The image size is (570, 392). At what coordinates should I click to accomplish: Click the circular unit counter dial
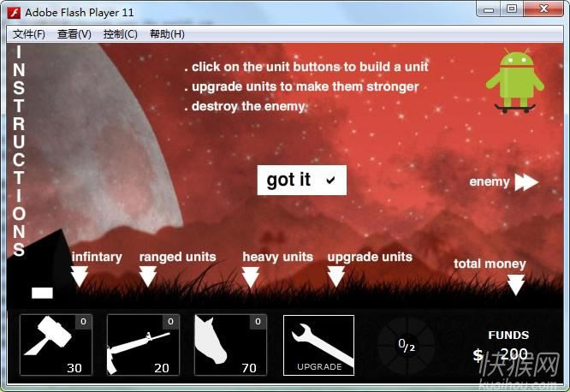[x=407, y=345]
